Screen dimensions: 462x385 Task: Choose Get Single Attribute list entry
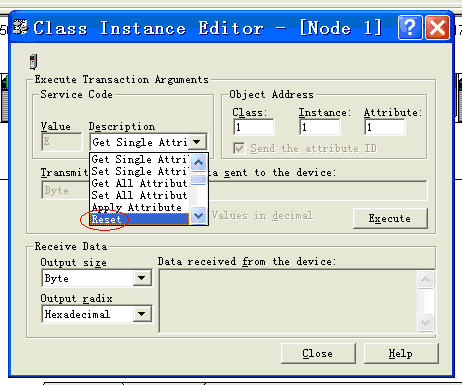(x=139, y=159)
